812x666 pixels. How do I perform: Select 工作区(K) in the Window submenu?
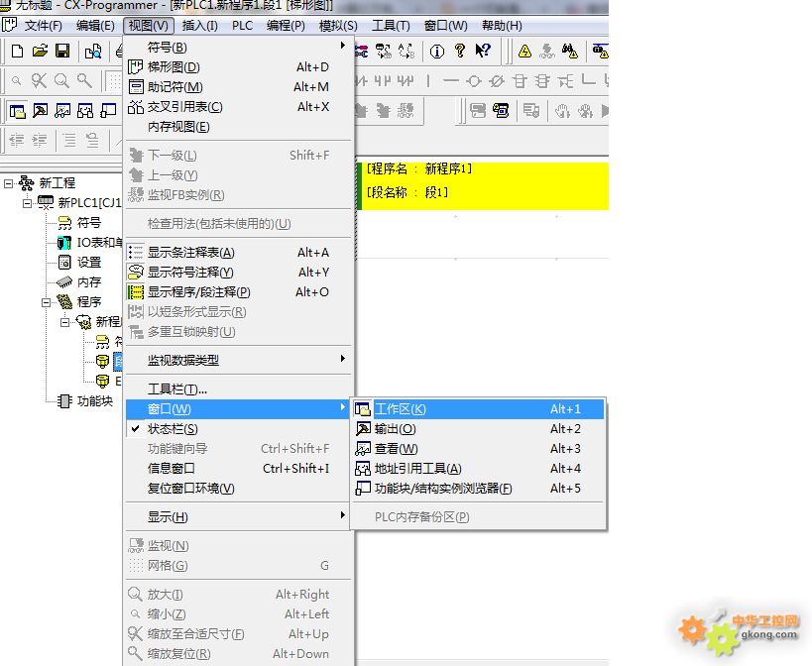click(x=478, y=409)
